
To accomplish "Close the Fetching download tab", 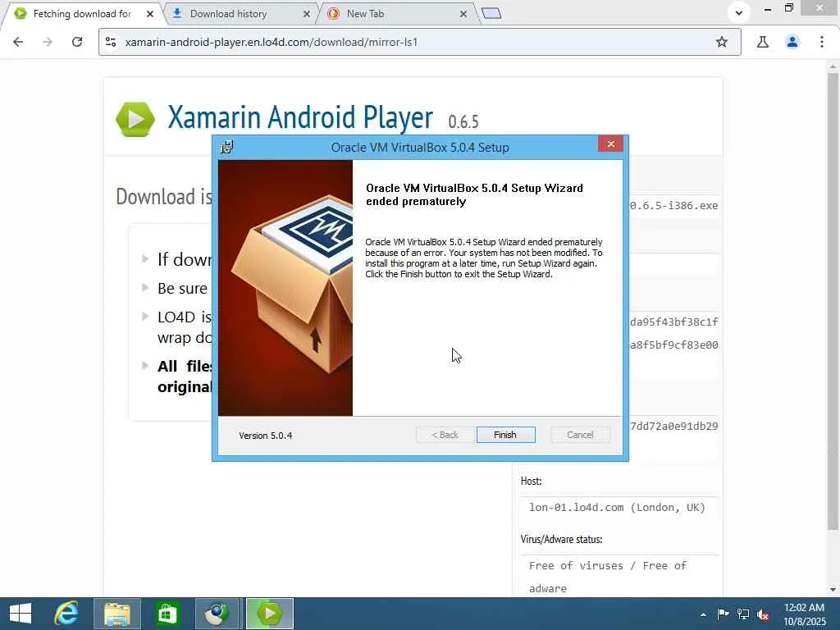I will click(x=150, y=14).
